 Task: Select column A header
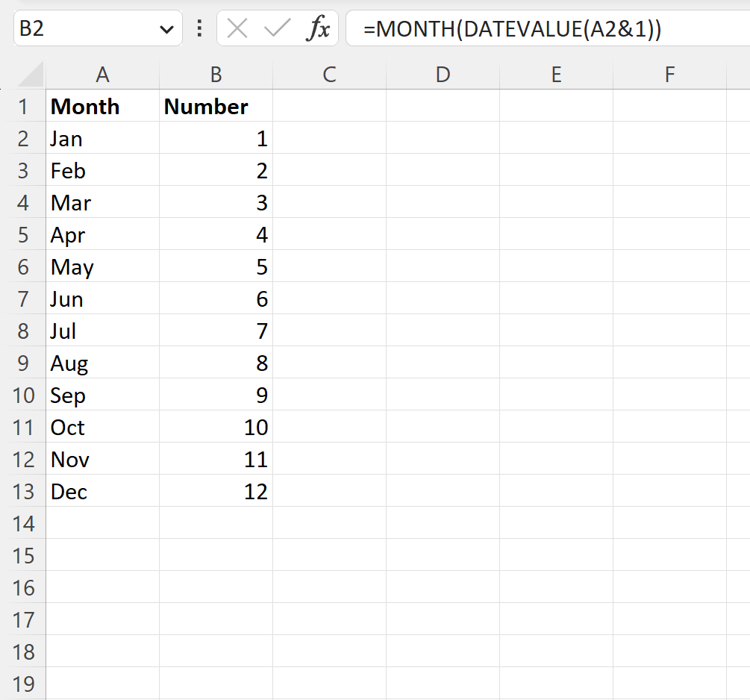point(102,74)
